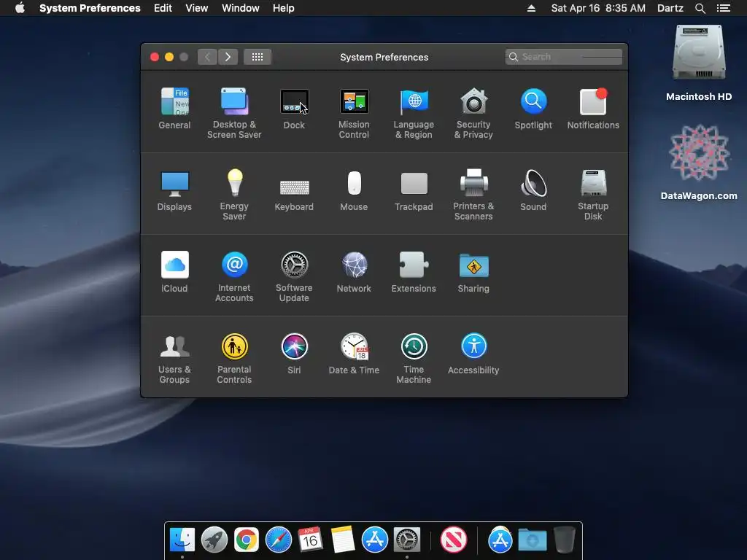747x560 pixels.
Task: Open Launchpad from the Dock
Action: point(214,540)
